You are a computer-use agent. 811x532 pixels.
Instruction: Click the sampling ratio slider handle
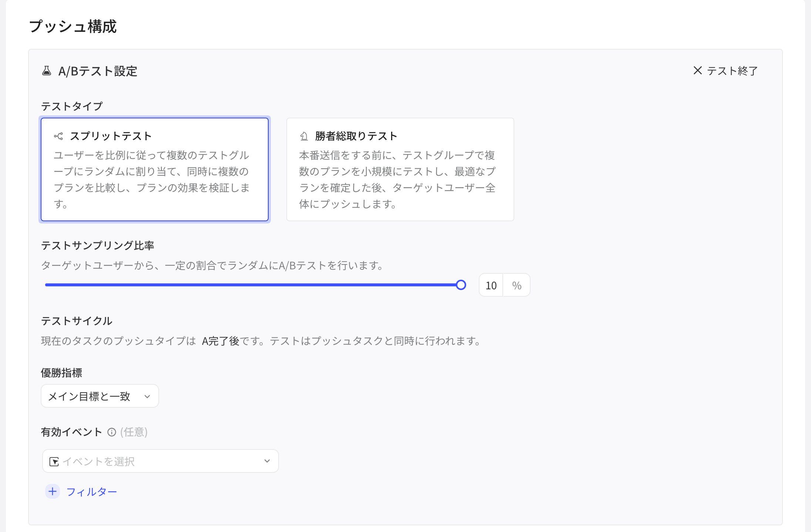click(461, 285)
